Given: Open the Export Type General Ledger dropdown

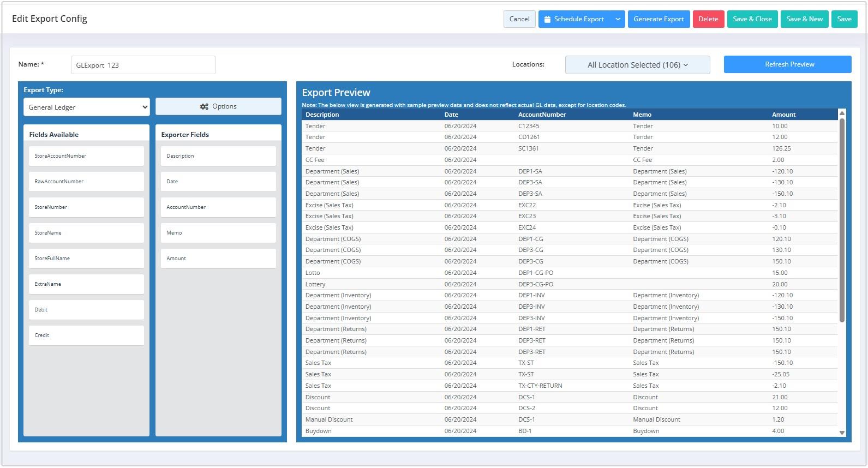Looking at the screenshot, I should [x=86, y=107].
